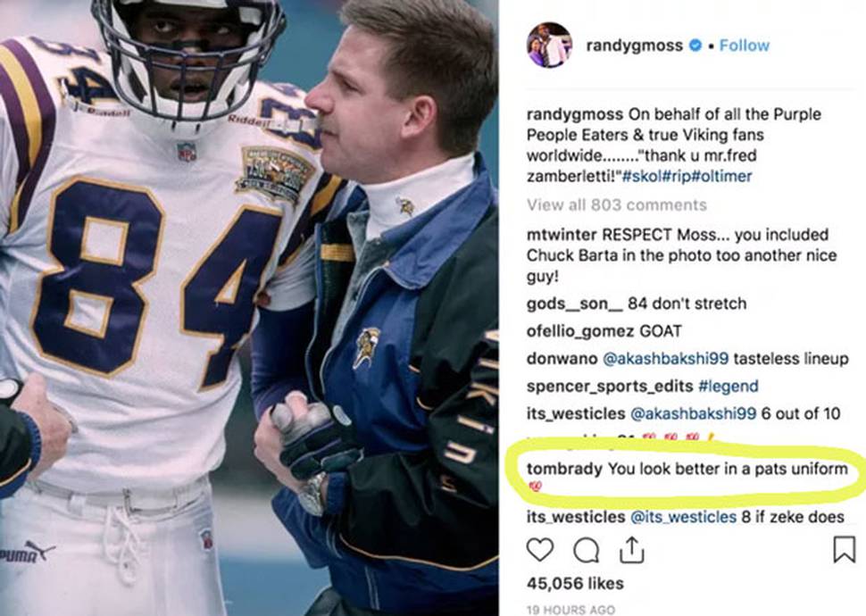Viewport: 866px width, 616px height.
Task: Open the @akashbakshi99 mention in donwano's comment
Action: (665, 359)
